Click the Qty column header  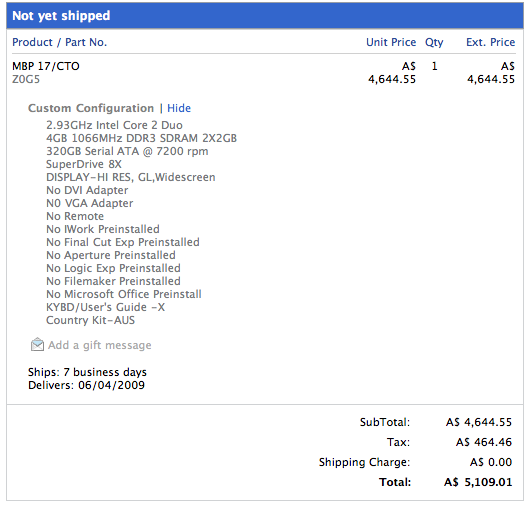click(x=434, y=42)
